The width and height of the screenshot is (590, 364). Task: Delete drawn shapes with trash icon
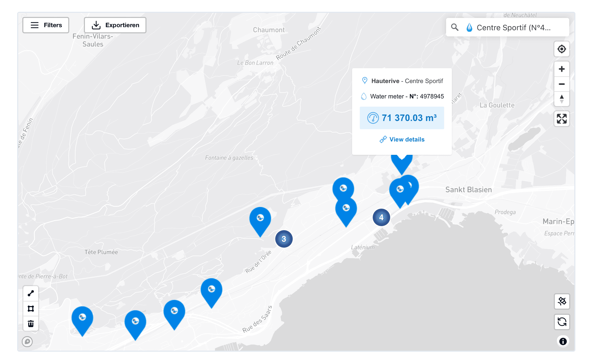tap(31, 324)
